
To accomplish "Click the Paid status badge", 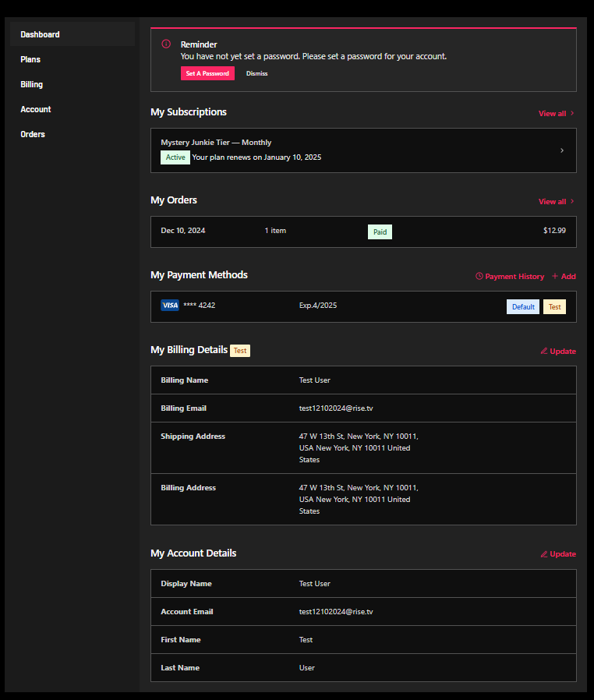I will point(380,232).
